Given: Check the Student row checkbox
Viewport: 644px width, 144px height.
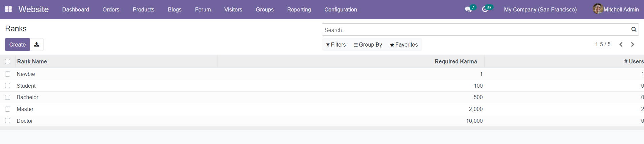Looking at the screenshot, I should click(x=8, y=86).
